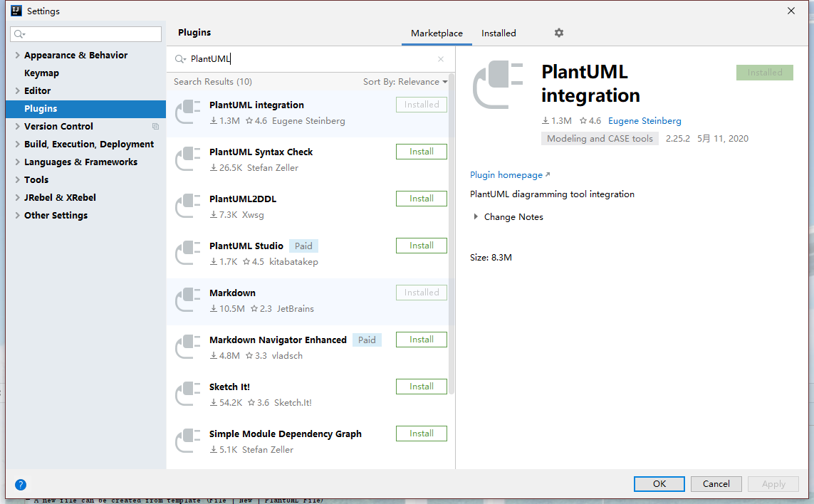Clear the PlantUML search text
Viewport: 814px width, 504px height.
point(440,59)
